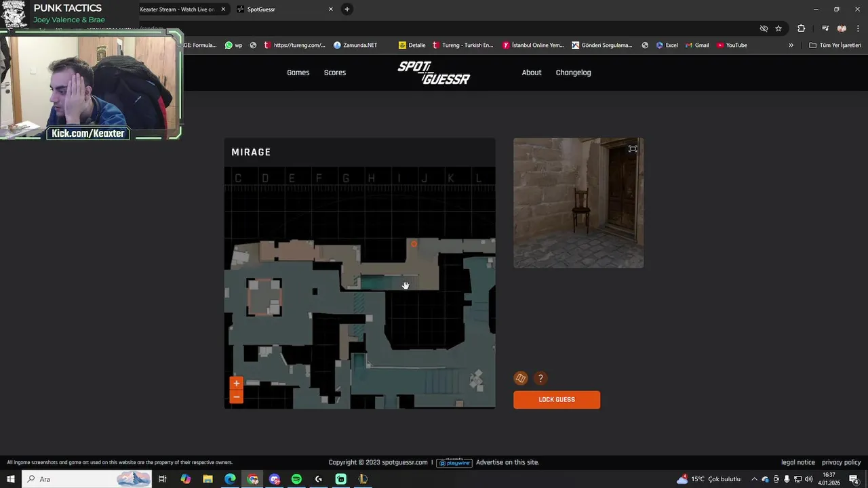Close the SpotGuessr tab

[331, 9]
